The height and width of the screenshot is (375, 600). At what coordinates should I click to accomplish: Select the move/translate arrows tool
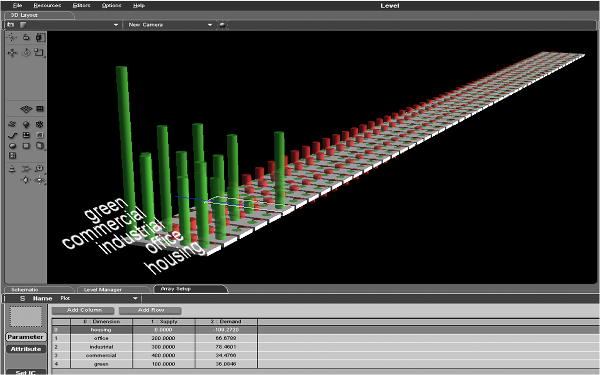click(x=12, y=52)
